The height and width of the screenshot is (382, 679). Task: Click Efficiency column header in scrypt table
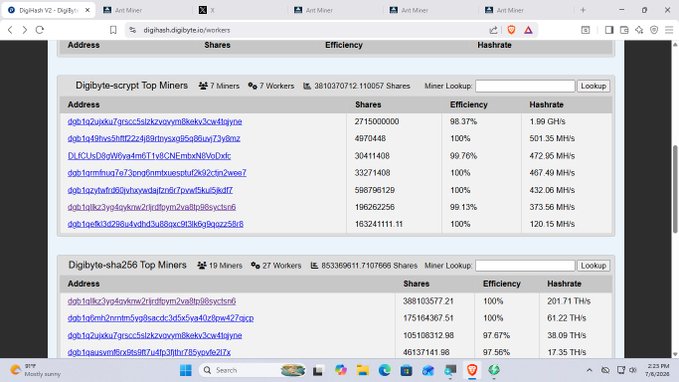[x=469, y=105]
